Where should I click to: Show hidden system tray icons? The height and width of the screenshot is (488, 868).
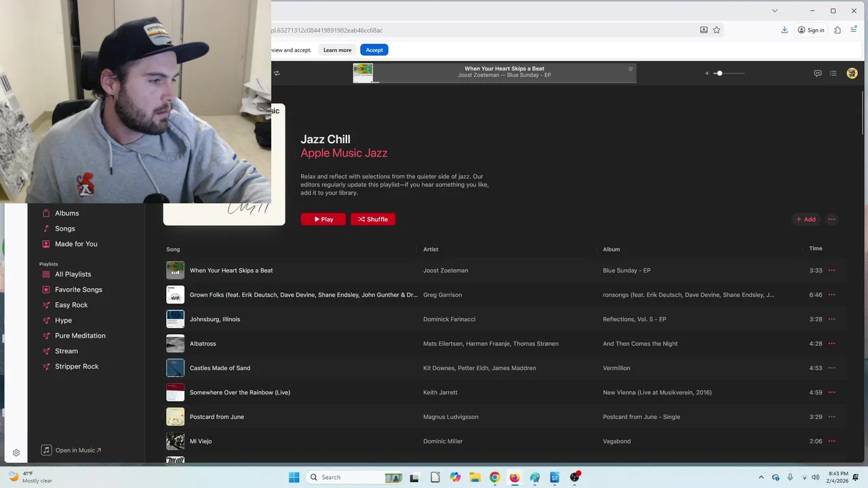click(761, 477)
